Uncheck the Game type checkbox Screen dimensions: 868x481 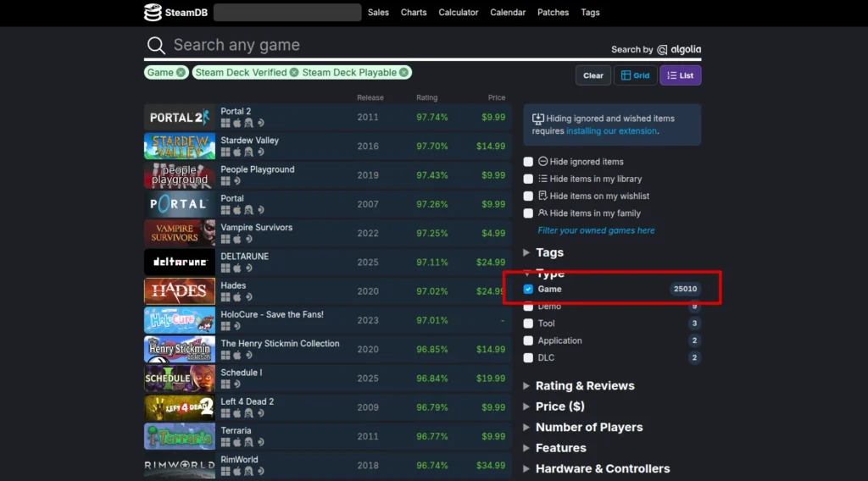528,289
